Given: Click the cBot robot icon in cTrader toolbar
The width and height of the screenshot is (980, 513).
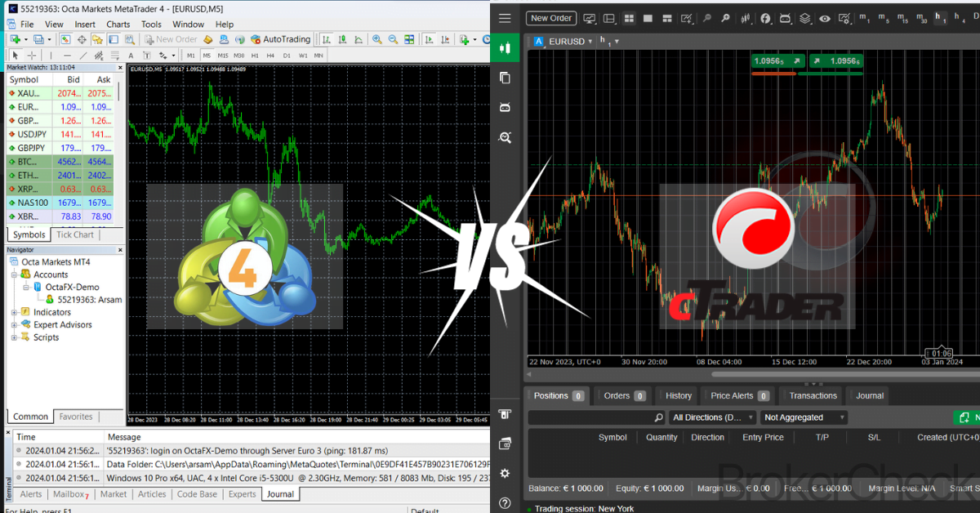Looking at the screenshot, I should tap(785, 18).
